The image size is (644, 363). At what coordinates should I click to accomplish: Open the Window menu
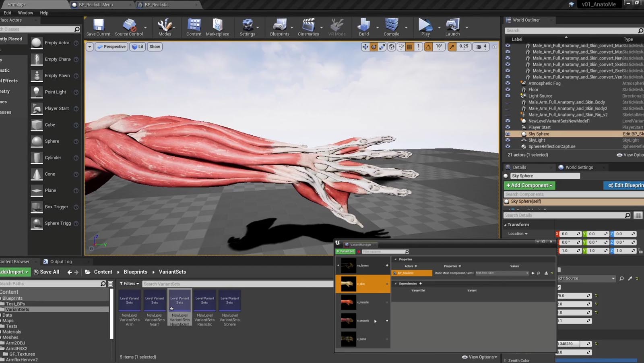coord(25,13)
